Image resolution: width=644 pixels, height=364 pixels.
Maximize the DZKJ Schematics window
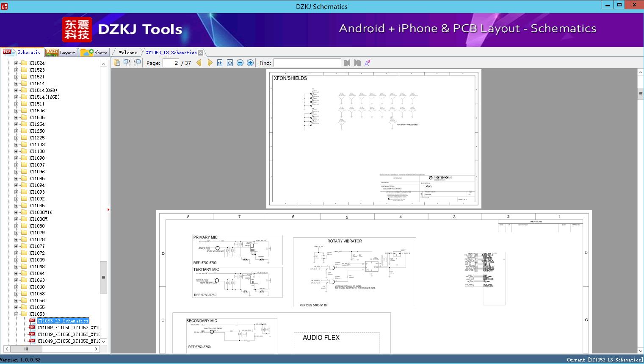pyautogui.click(x=619, y=5)
